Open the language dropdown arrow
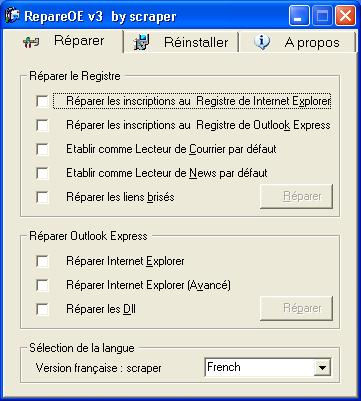This screenshot has height=401, width=361. (322, 368)
